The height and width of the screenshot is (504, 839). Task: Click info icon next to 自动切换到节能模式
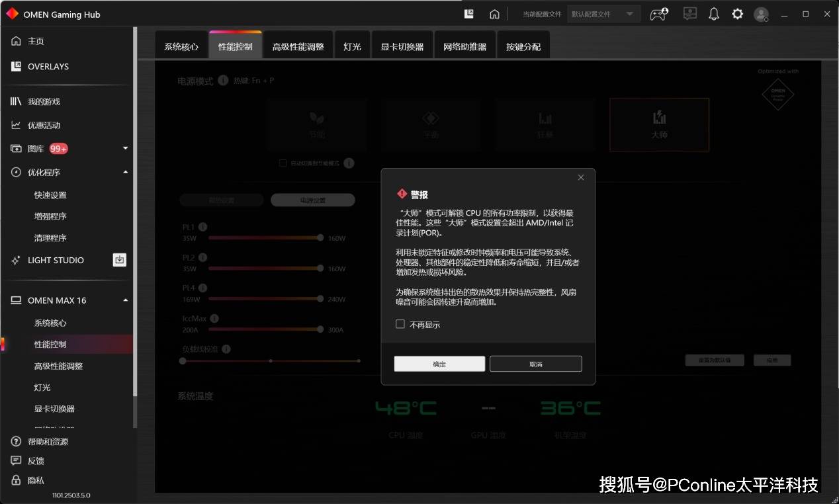click(349, 163)
